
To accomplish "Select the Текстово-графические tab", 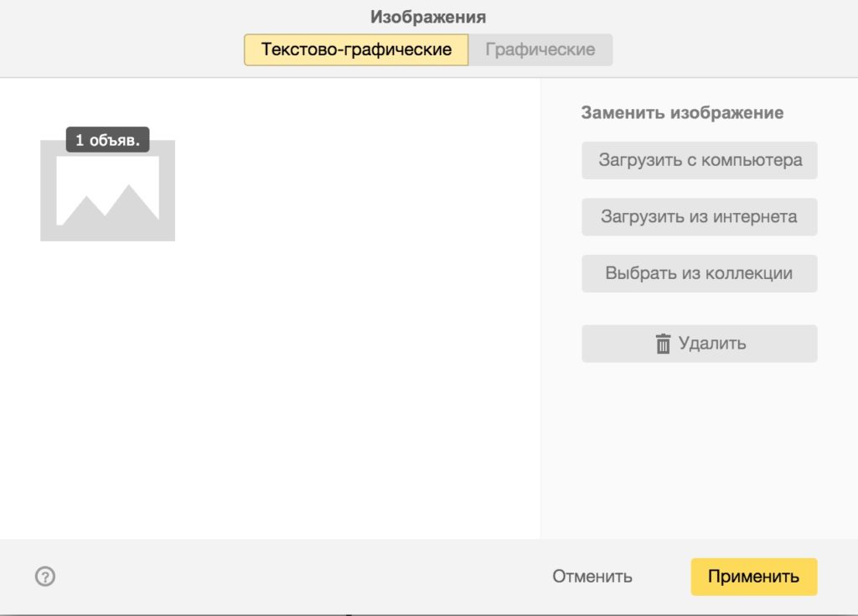I will pyautogui.click(x=355, y=49).
